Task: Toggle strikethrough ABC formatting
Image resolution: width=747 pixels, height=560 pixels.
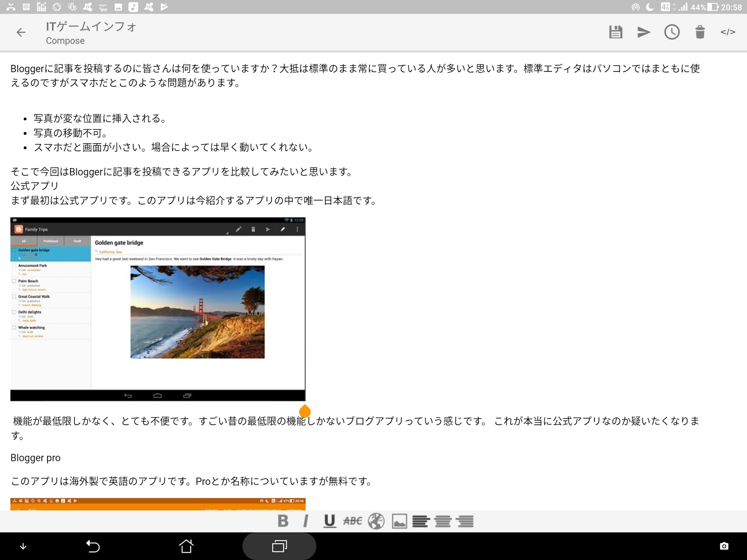Action: (352, 521)
